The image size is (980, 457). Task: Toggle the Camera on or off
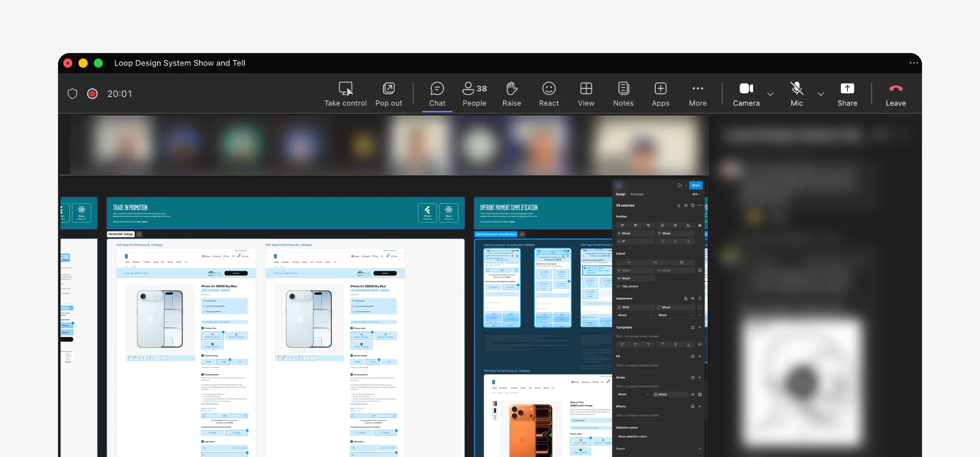[746, 94]
